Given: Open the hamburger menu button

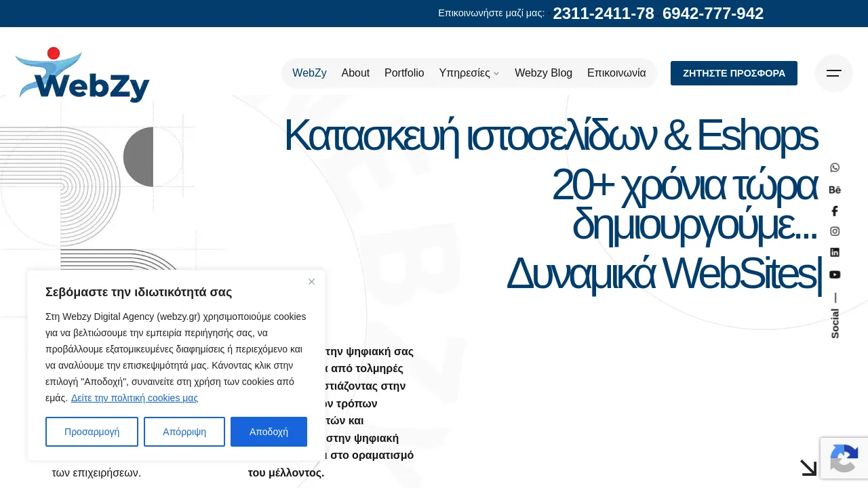Looking at the screenshot, I should click(834, 73).
